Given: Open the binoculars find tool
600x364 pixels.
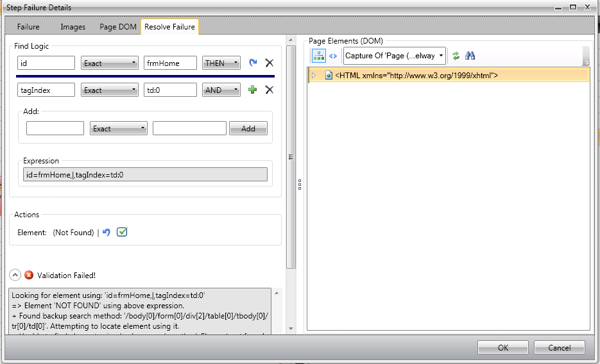Looking at the screenshot, I should pos(470,56).
